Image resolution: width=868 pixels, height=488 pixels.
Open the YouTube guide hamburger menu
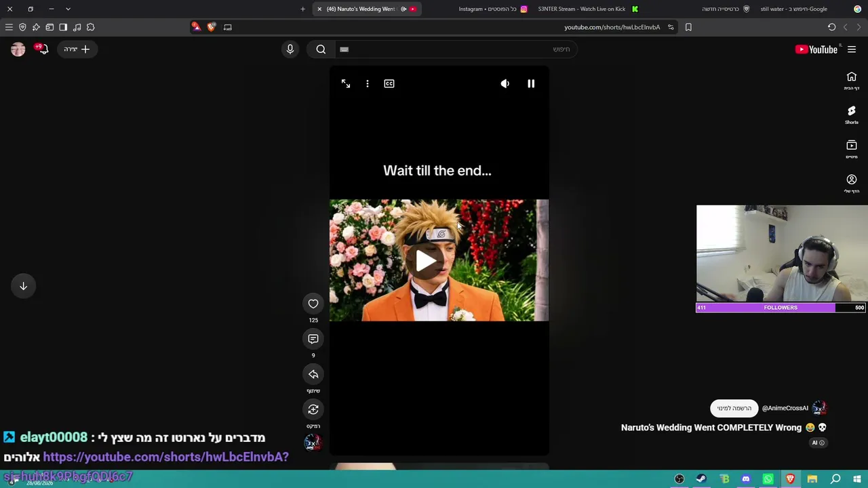click(852, 49)
